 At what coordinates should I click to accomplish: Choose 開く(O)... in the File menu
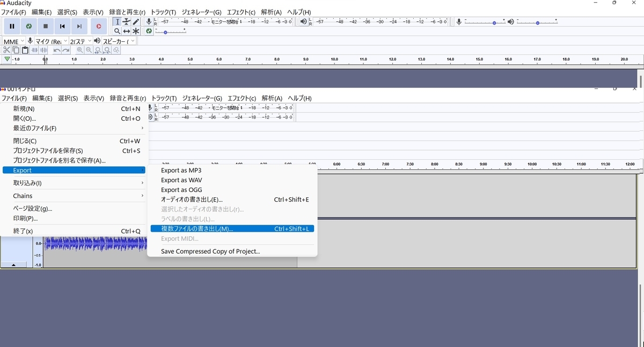(x=74, y=119)
